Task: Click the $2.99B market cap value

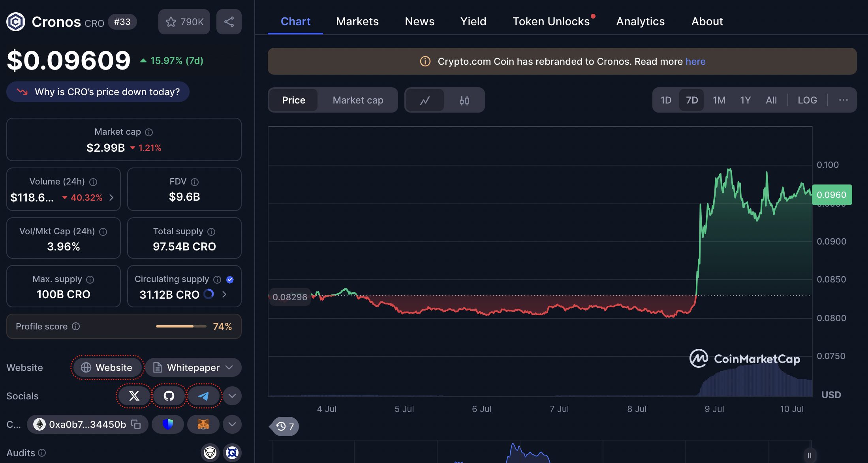Action: [x=106, y=148]
